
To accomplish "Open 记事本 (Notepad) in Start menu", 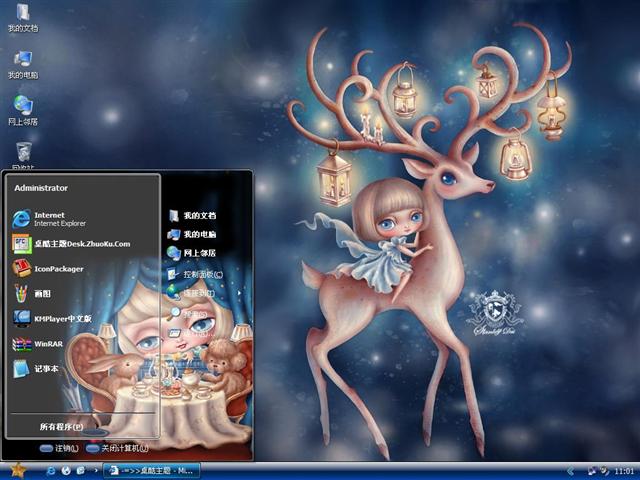I will (36, 369).
